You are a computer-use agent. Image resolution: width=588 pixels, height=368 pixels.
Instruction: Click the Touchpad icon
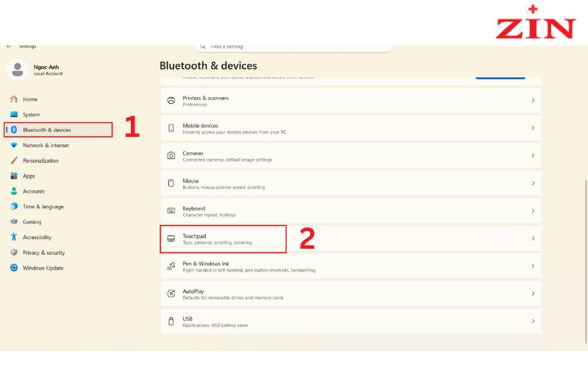(x=171, y=238)
